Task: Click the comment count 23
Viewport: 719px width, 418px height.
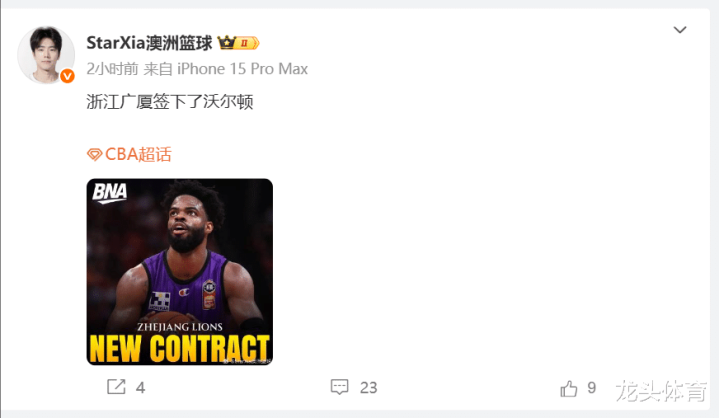Action: pos(368,388)
